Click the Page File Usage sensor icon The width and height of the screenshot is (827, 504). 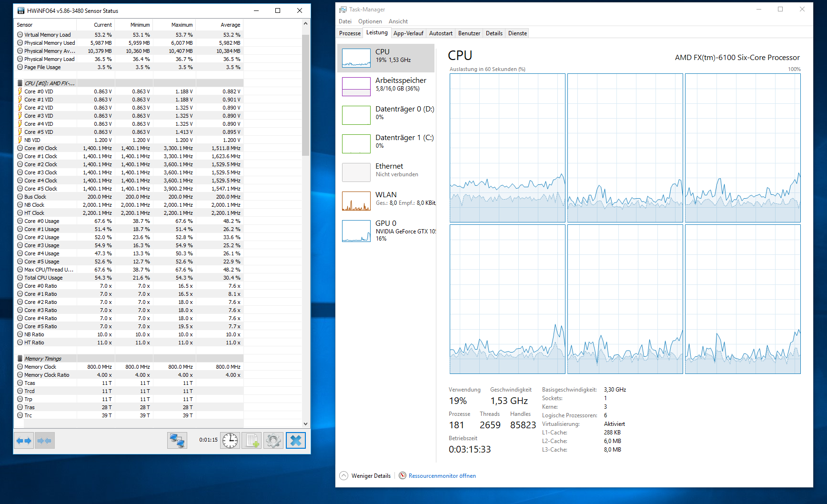20,67
